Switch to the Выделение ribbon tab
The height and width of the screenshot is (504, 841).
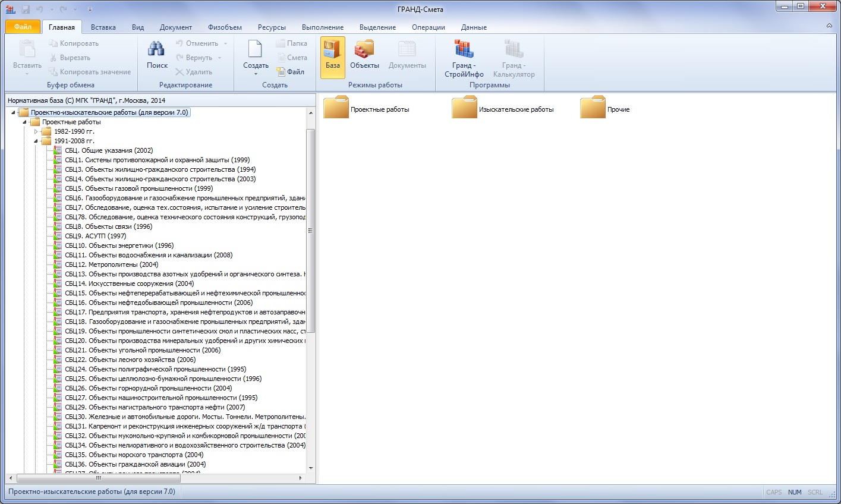377,27
